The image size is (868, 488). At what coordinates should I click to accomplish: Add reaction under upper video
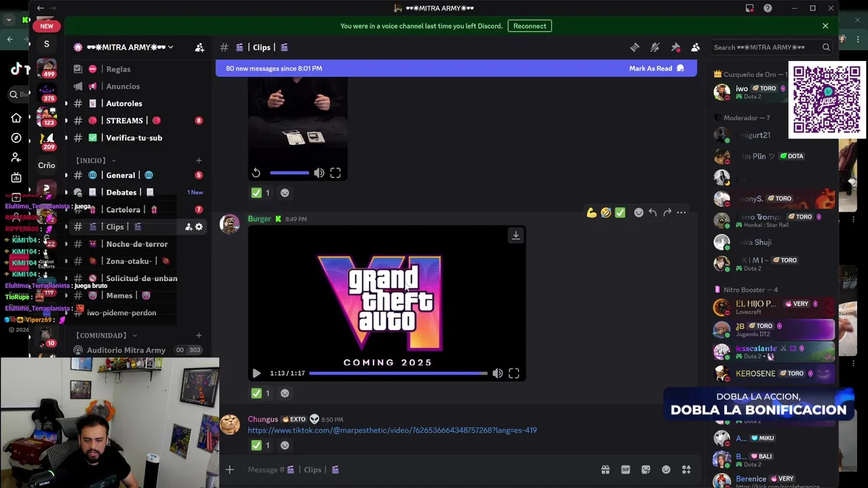pos(285,193)
